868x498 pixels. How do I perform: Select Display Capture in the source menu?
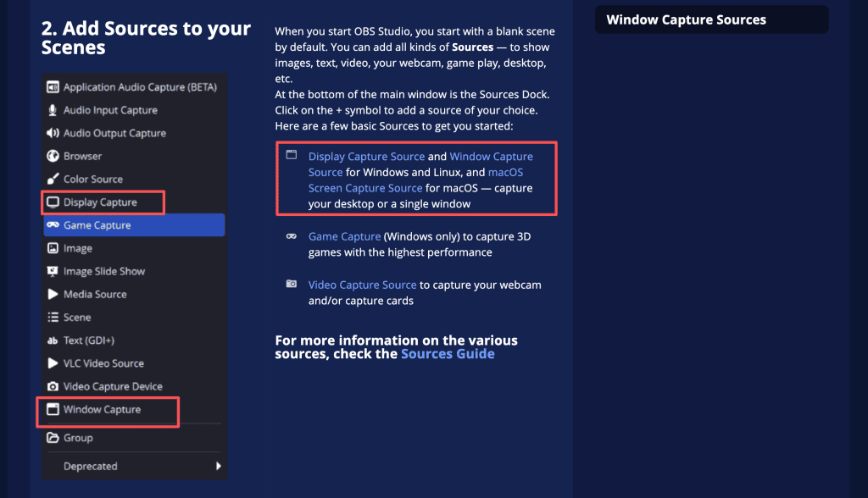pos(134,202)
